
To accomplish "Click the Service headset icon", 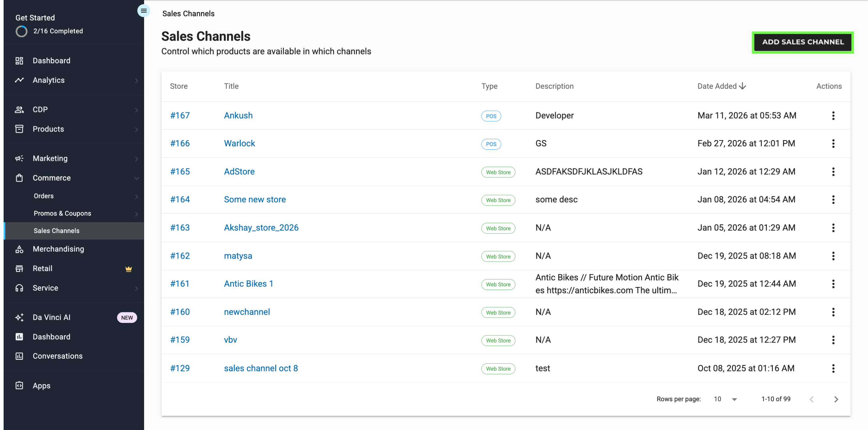I will 19,288.
